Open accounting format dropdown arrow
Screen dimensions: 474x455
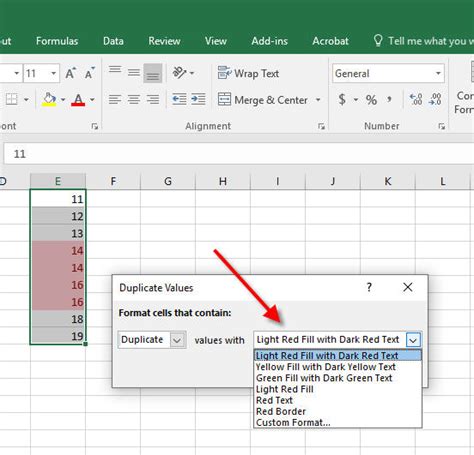click(356, 100)
